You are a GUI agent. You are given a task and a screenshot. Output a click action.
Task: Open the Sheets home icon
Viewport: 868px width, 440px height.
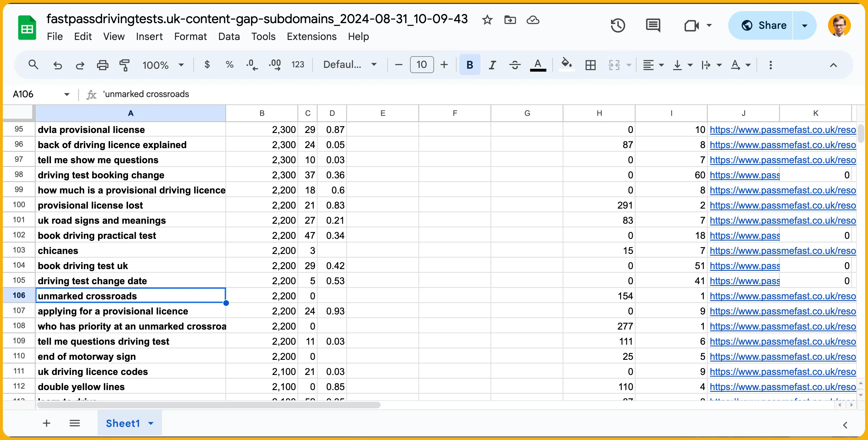click(27, 28)
